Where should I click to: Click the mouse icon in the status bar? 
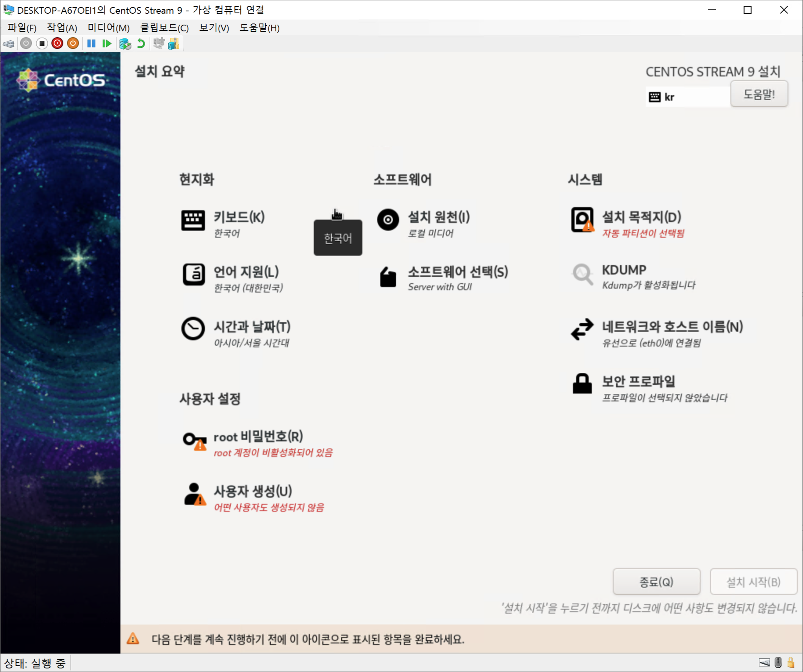coord(778,663)
